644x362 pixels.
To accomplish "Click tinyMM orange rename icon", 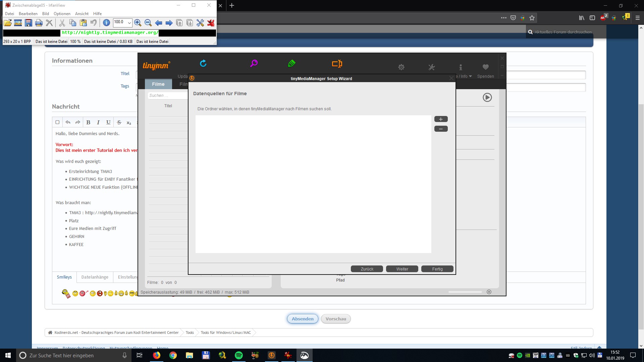I will click(337, 64).
